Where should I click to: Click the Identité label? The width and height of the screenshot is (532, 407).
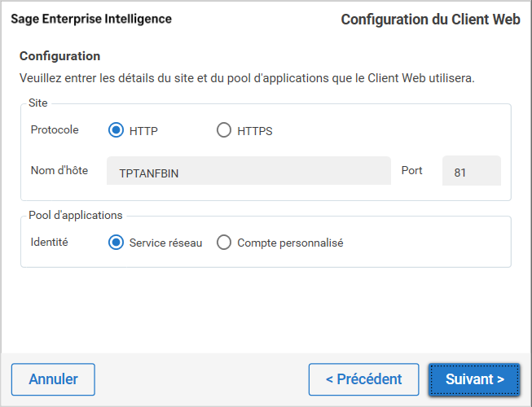click(49, 243)
